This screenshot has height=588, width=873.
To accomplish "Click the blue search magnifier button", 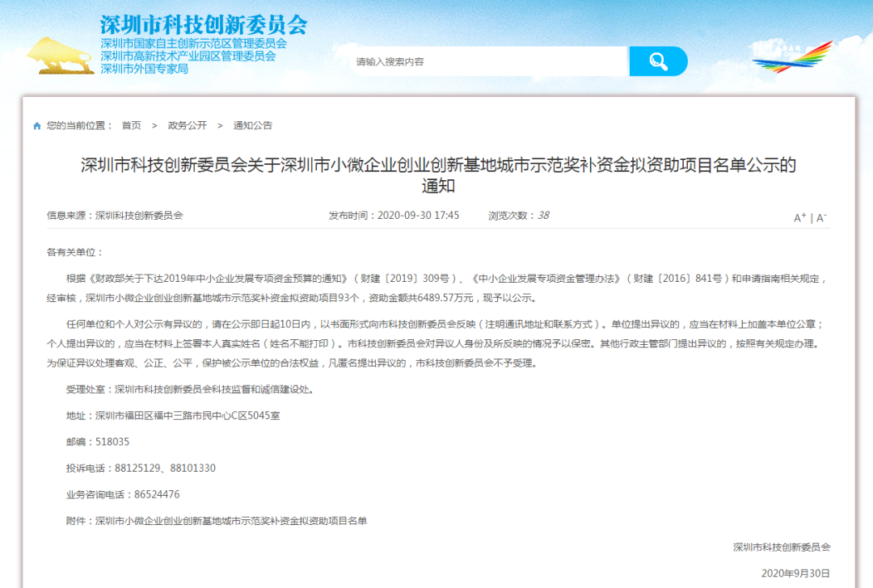I will coord(658,61).
